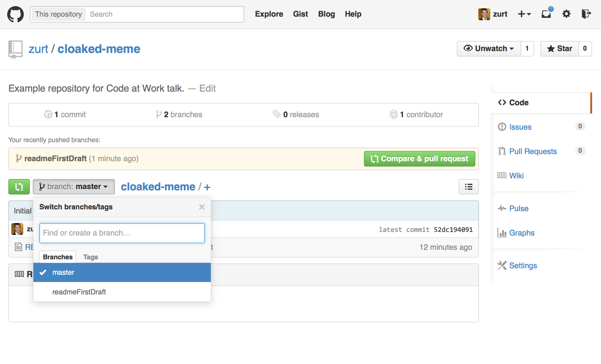Image resolution: width=601 pixels, height=364 pixels.
Task: Close the Switch branches/tags popup
Action: (202, 207)
